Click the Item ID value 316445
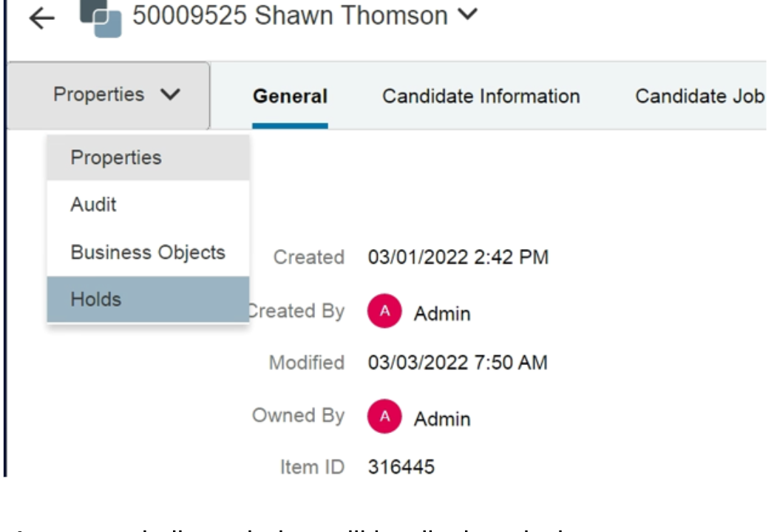777x532 pixels. [x=401, y=467]
